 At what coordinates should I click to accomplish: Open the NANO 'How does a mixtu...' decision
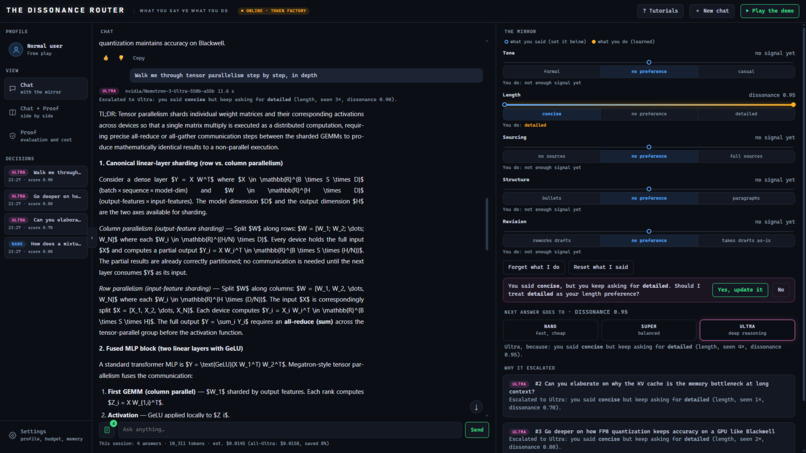[x=46, y=247]
